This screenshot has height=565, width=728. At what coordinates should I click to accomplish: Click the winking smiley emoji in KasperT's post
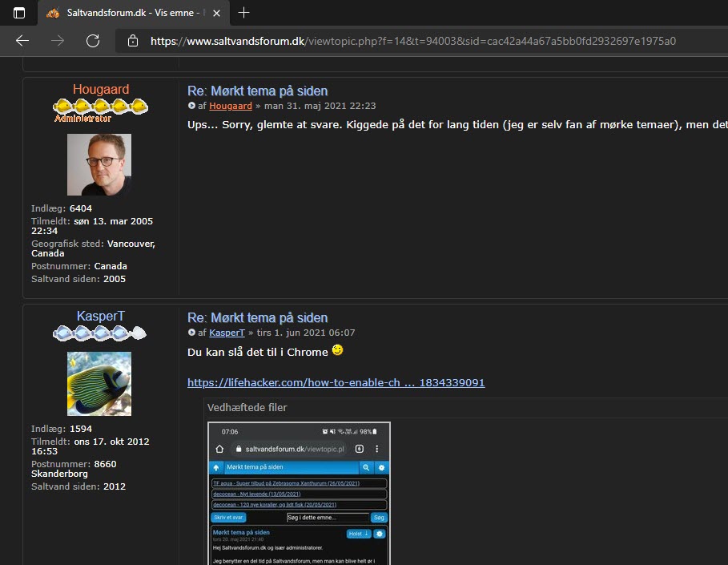(338, 352)
